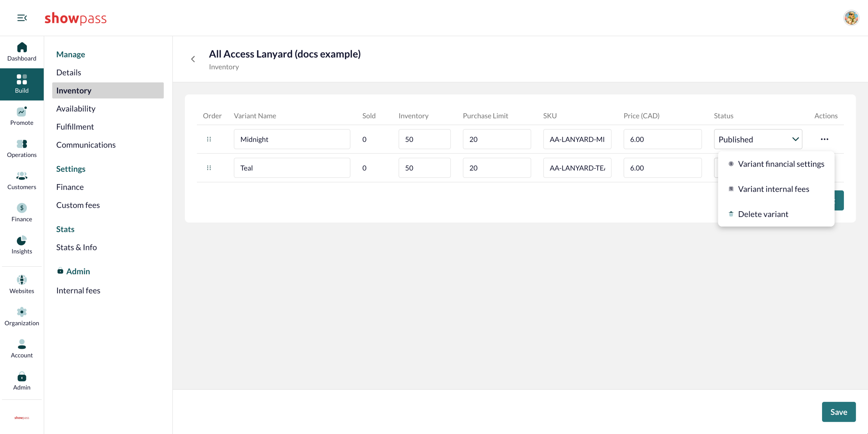Open the Promote section icon
868x434 pixels.
point(22,112)
